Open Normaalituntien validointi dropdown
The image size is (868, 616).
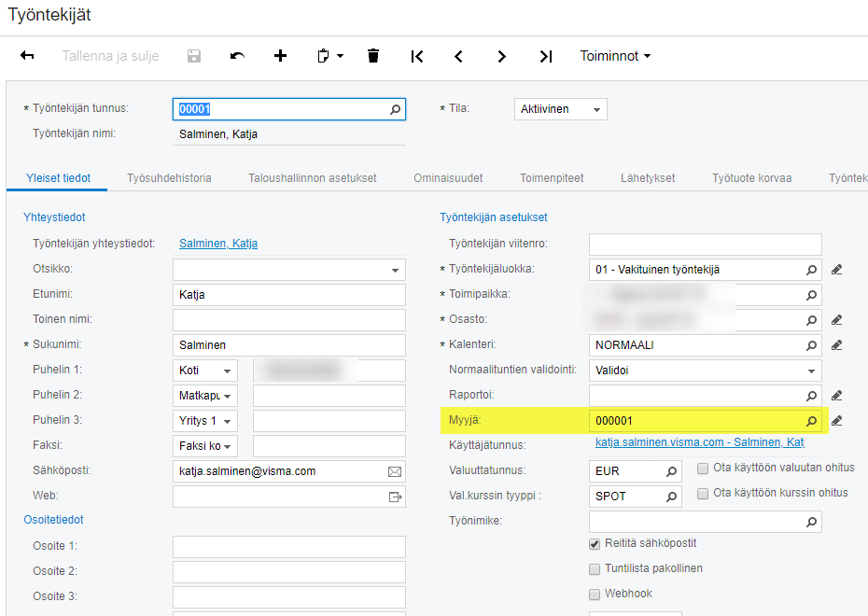pyautogui.click(x=811, y=371)
